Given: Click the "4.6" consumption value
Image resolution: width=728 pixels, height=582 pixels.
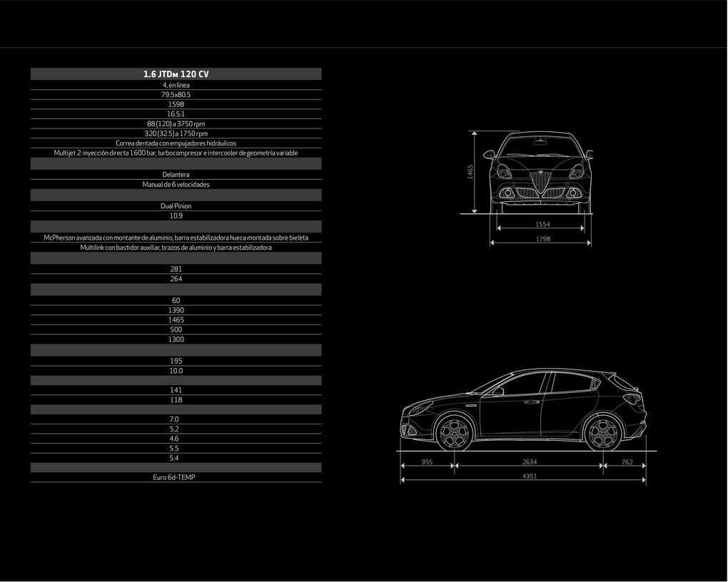Looking at the screenshot, I should click(x=174, y=439).
